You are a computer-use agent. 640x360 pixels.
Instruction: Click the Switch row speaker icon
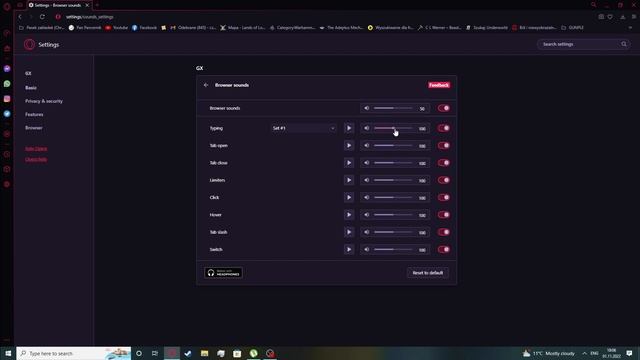click(367, 249)
